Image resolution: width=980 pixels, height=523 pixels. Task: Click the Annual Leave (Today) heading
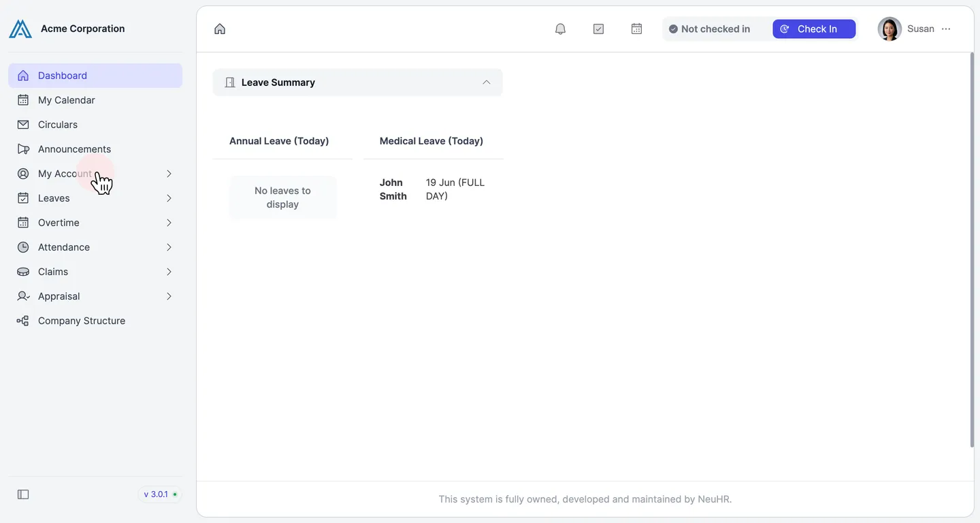(x=279, y=141)
